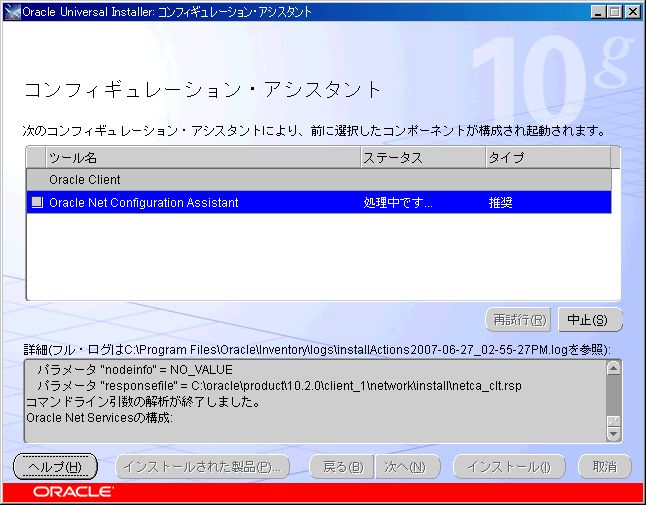646x505 pixels.
Task: Click the "responsefile" parameter log line
Action: tap(279, 386)
